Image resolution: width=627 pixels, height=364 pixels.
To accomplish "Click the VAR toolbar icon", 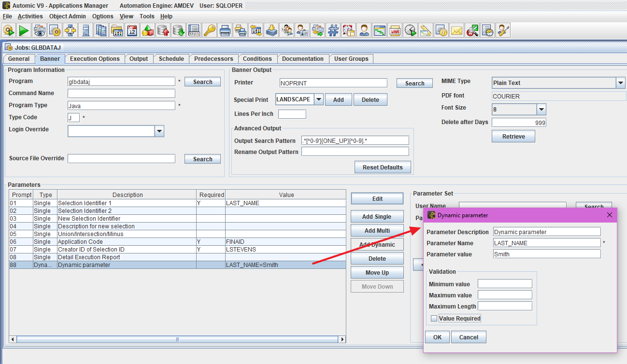I will tap(395, 31).
